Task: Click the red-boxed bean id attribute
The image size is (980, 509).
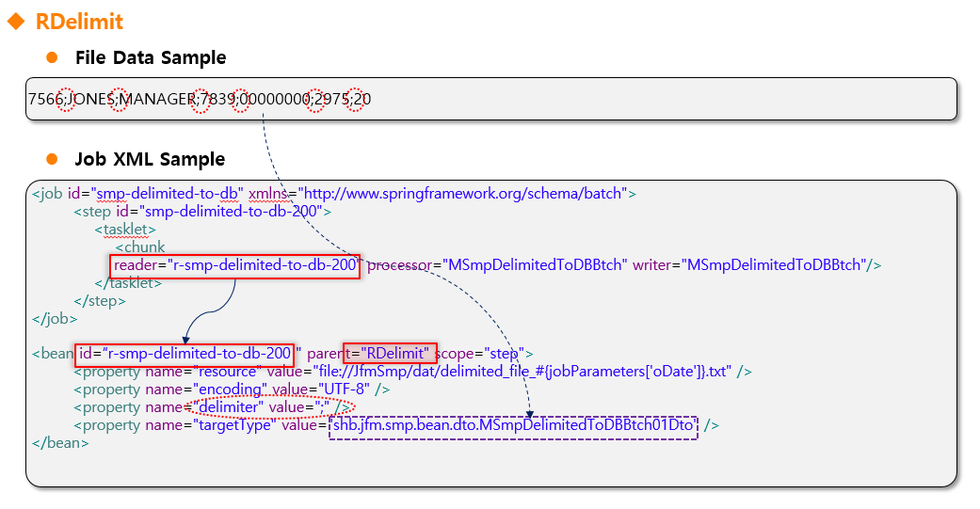Action: click(185, 354)
